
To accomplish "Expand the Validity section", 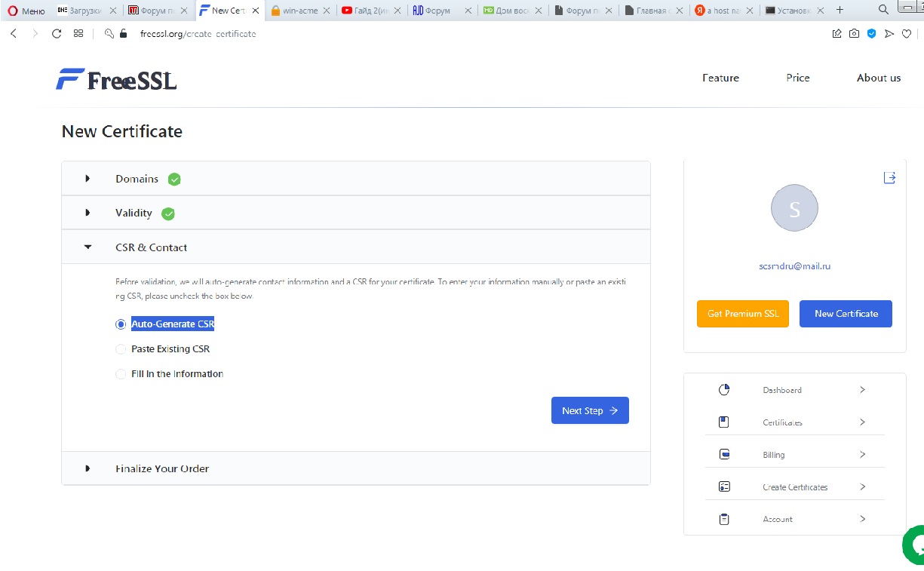I will coord(134,213).
